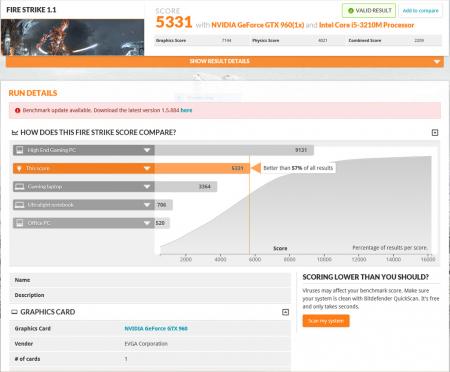The height and width of the screenshot is (372, 450).
Task: Click the Fire Strike benchmark thumbnail
Action: (72, 37)
